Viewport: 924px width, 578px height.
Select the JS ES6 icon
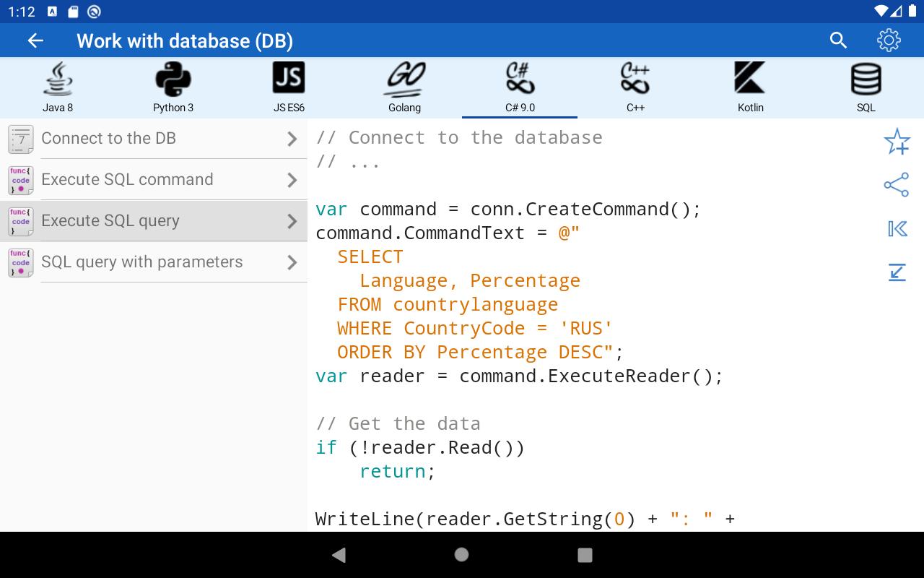click(289, 78)
